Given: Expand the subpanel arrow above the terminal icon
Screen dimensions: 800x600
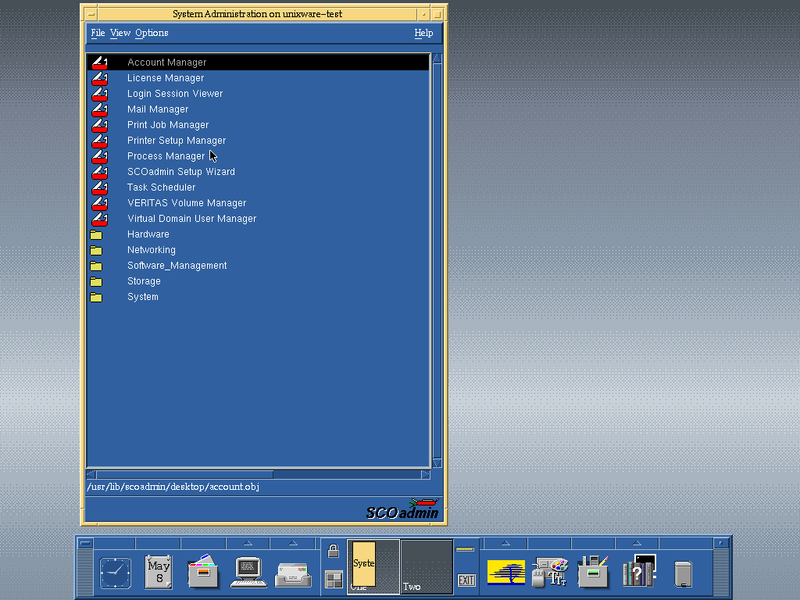Looking at the screenshot, I should coord(248,543).
